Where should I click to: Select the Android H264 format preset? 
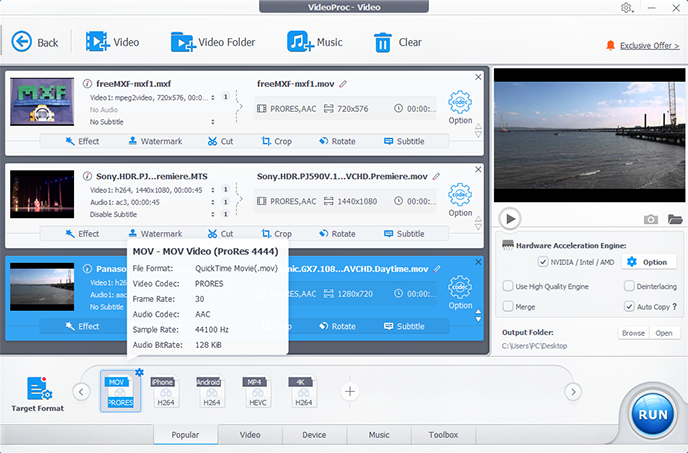click(211, 391)
